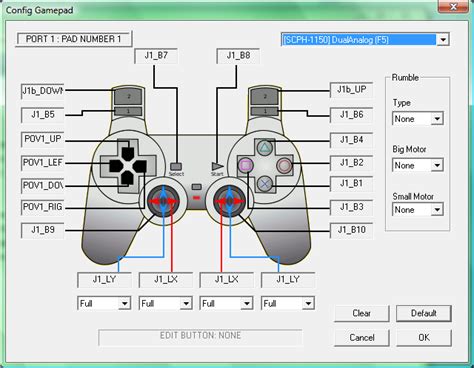Select the J1b_DOWN mapping field
The image size is (474, 368).
(x=42, y=91)
